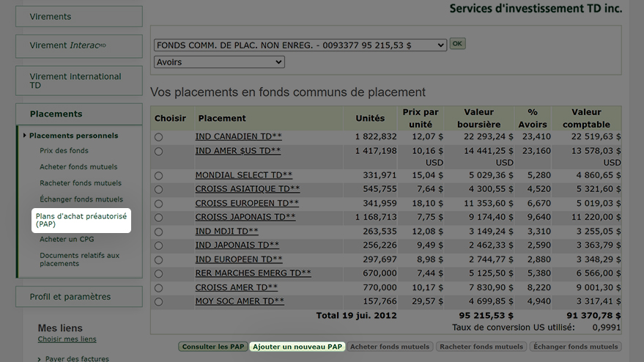
Task: Click the Valeur boursière column header
Action: (479, 118)
